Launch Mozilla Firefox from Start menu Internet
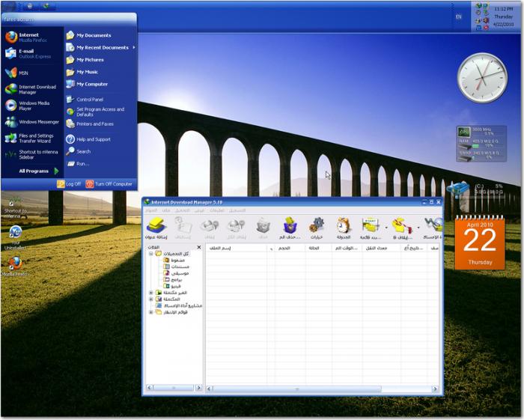Screen dimensions: 524x420 [x=32, y=37]
